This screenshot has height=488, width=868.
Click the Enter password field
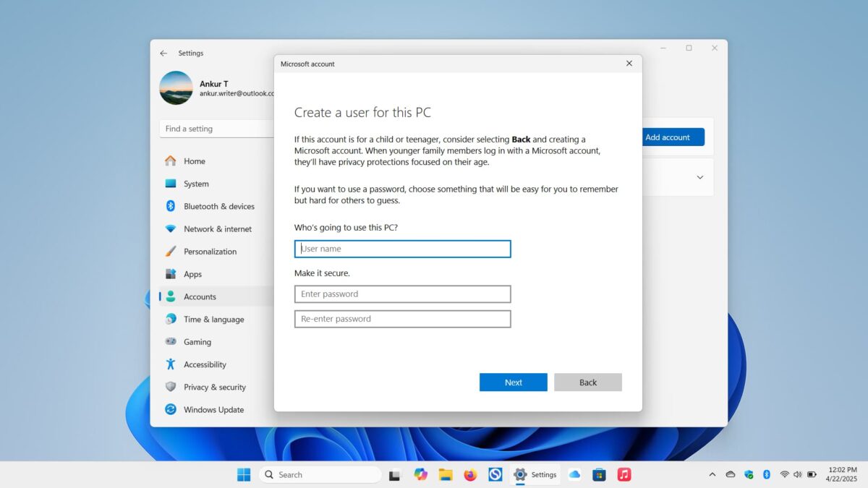coord(402,294)
